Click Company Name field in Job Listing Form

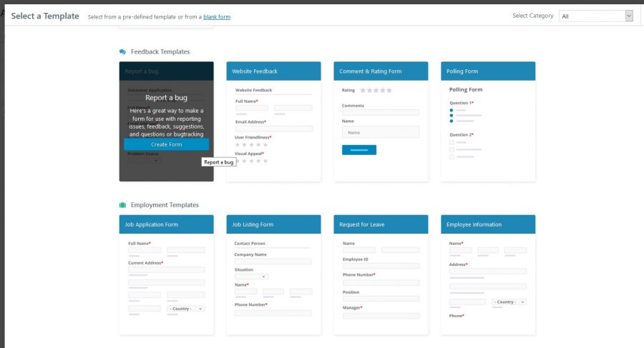[x=273, y=262]
